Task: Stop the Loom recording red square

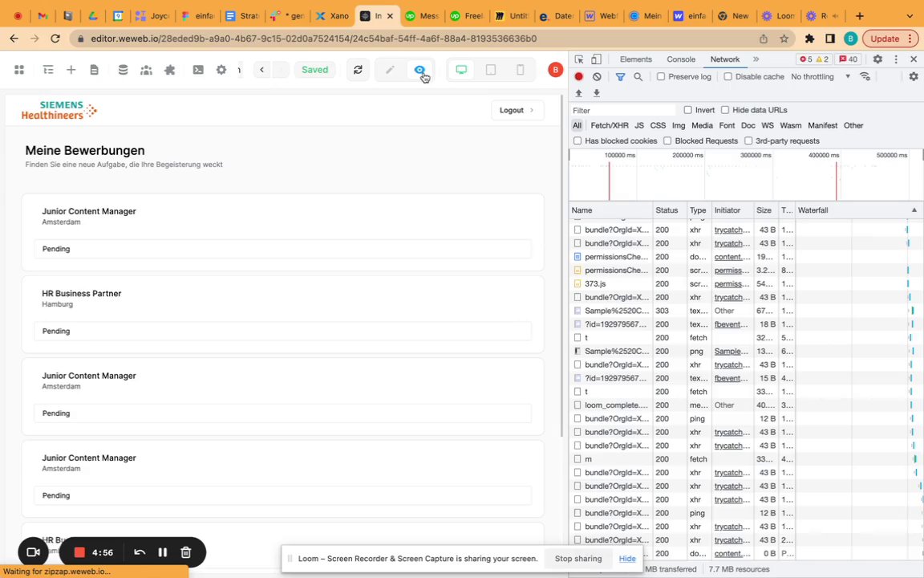Action: (79, 552)
